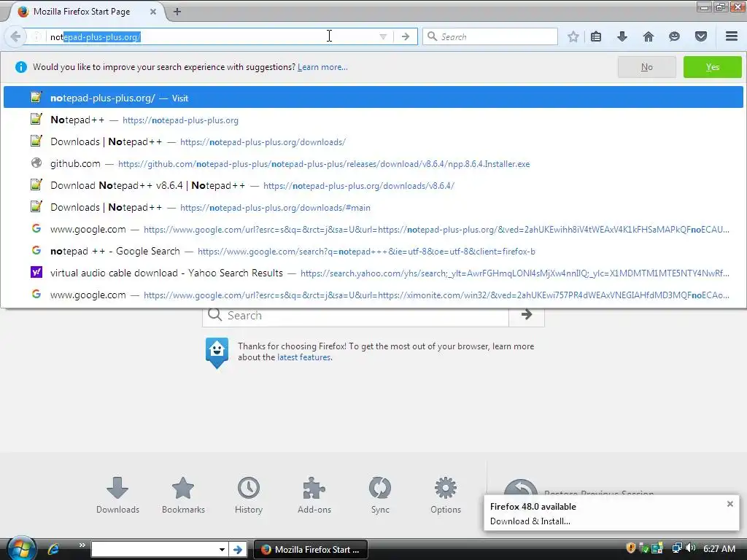Click the start page search arrow button

527,315
